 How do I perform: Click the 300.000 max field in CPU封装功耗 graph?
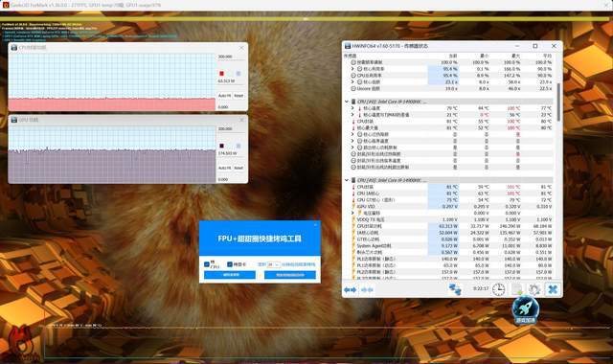point(231,57)
